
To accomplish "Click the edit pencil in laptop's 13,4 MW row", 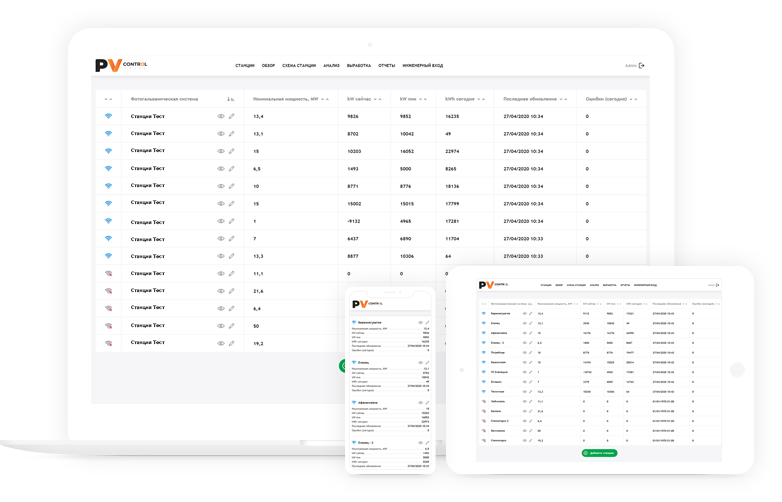I will pyautogui.click(x=232, y=116).
